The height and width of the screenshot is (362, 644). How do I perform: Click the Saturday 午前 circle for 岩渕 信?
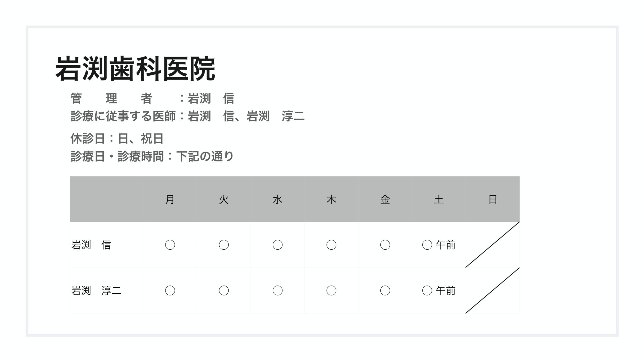(x=427, y=245)
